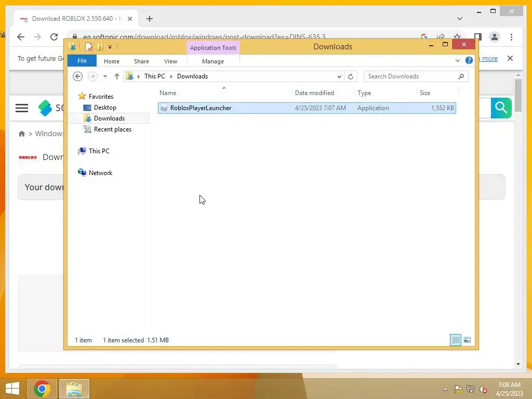Open the File tab in Explorer
This screenshot has width=532, height=399.
(x=82, y=61)
